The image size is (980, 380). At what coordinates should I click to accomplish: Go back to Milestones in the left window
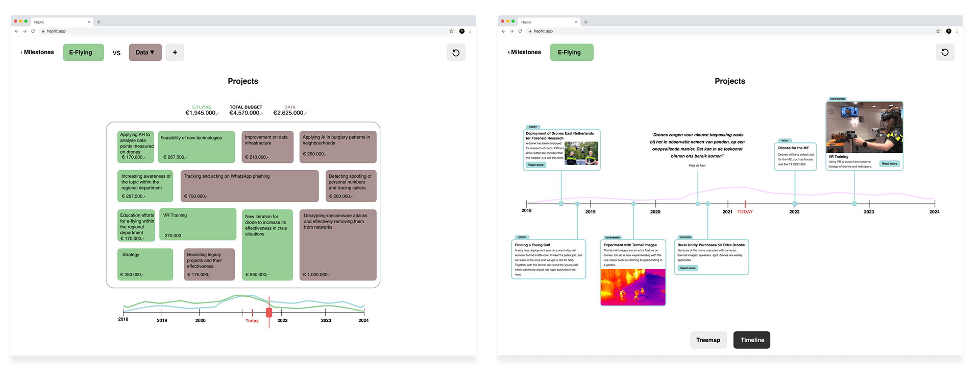[x=37, y=52]
